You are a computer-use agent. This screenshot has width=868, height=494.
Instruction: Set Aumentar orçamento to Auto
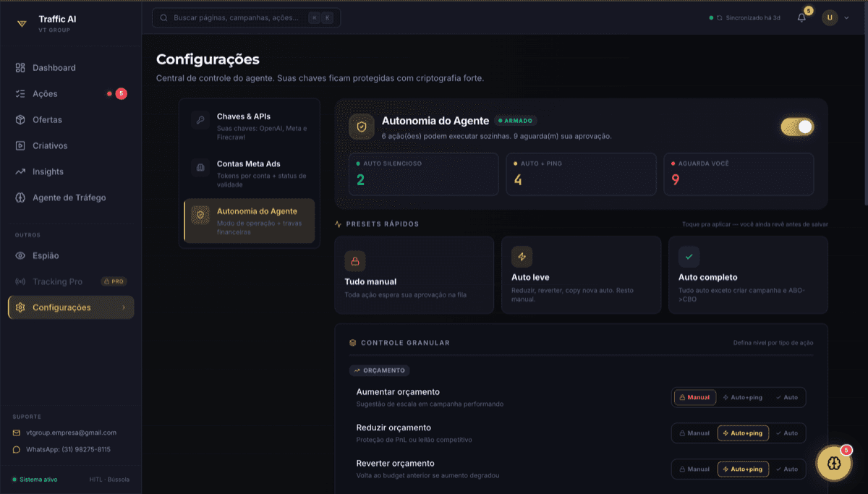pyautogui.click(x=787, y=397)
